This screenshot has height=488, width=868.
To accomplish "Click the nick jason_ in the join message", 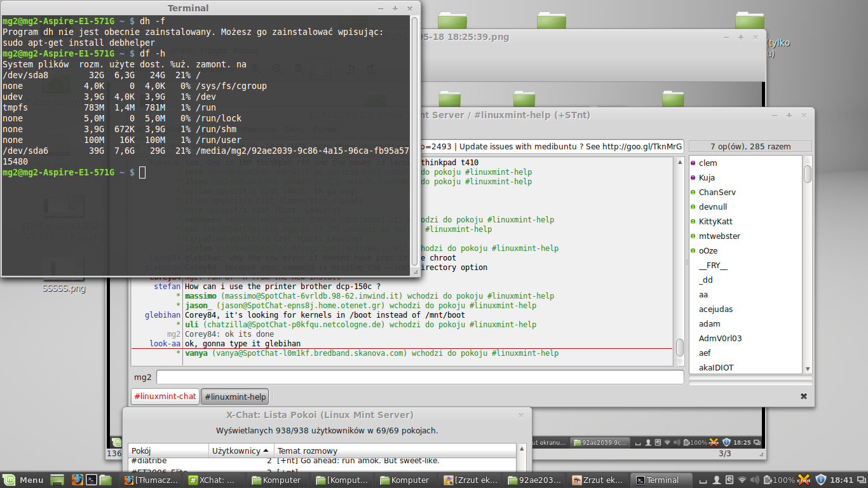I will click(199, 306).
